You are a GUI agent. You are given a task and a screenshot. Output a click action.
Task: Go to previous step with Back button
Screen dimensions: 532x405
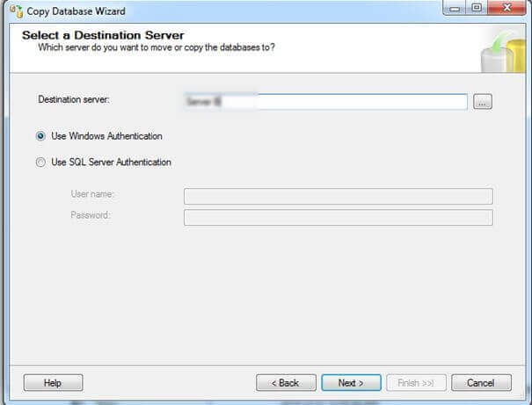coord(286,383)
